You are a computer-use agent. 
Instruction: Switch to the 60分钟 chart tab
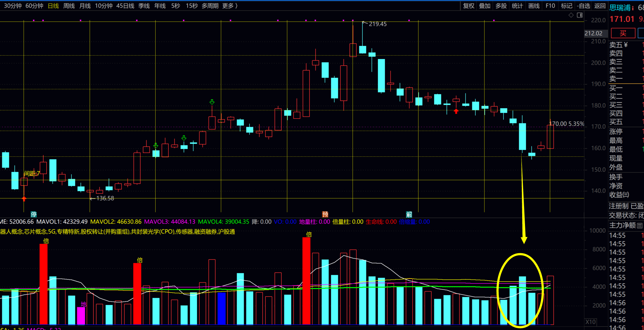pyautogui.click(x=34, y=6)
